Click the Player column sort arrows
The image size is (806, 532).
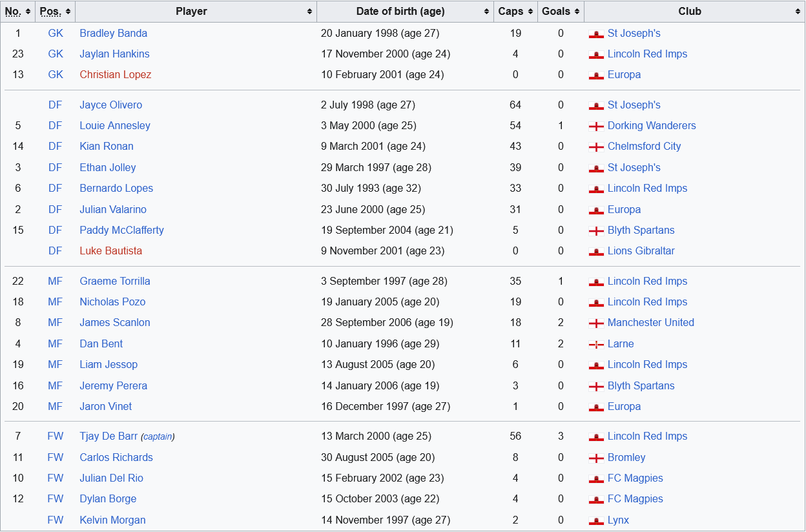(x=310, y=12)
